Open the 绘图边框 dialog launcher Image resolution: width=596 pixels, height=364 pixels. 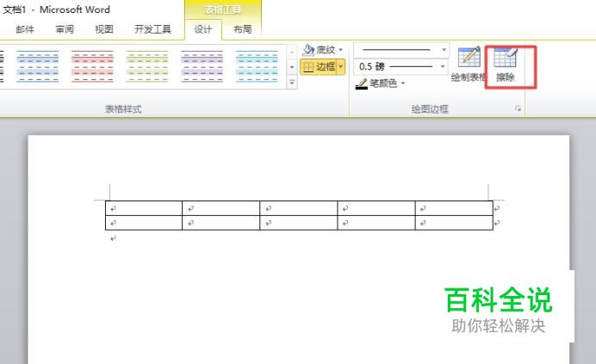(x=518, y=108)
